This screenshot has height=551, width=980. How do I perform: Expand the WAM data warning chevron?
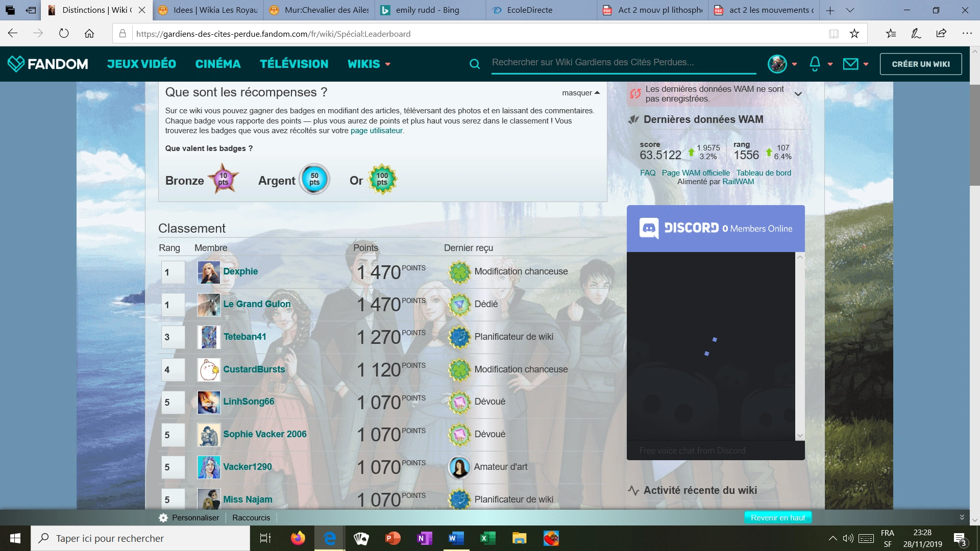tap(798, 94)
